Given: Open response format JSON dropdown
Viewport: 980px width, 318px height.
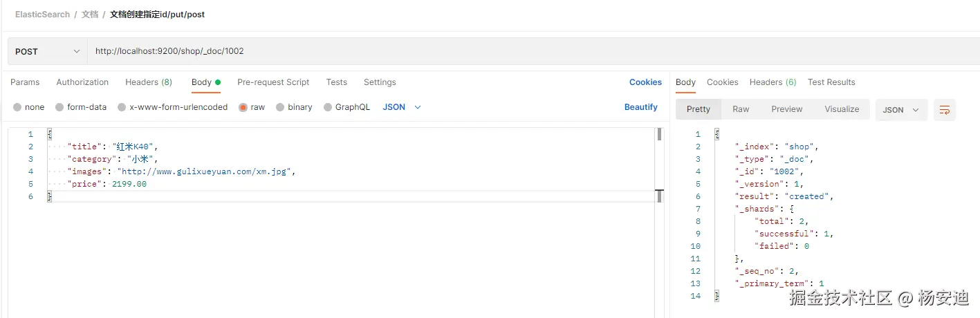Looking at the screenshot, I should click(902, 110).
